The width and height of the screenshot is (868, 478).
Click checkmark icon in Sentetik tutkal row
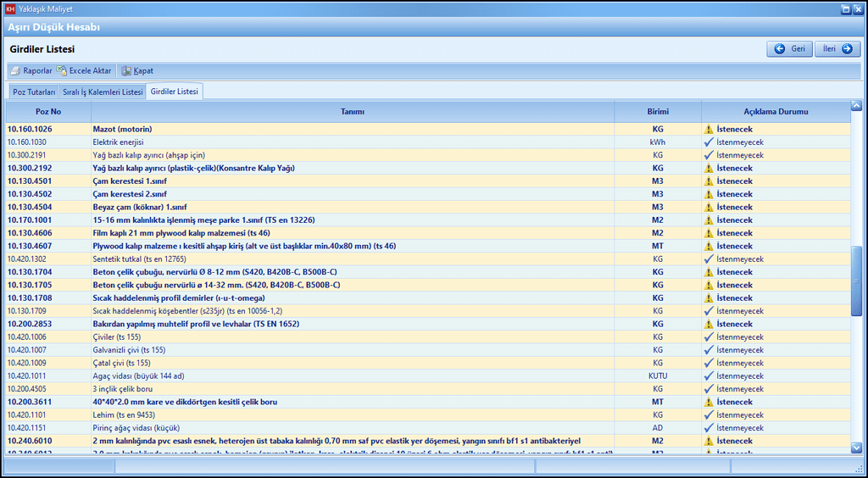pyautogui.click(x=708, y=259)
